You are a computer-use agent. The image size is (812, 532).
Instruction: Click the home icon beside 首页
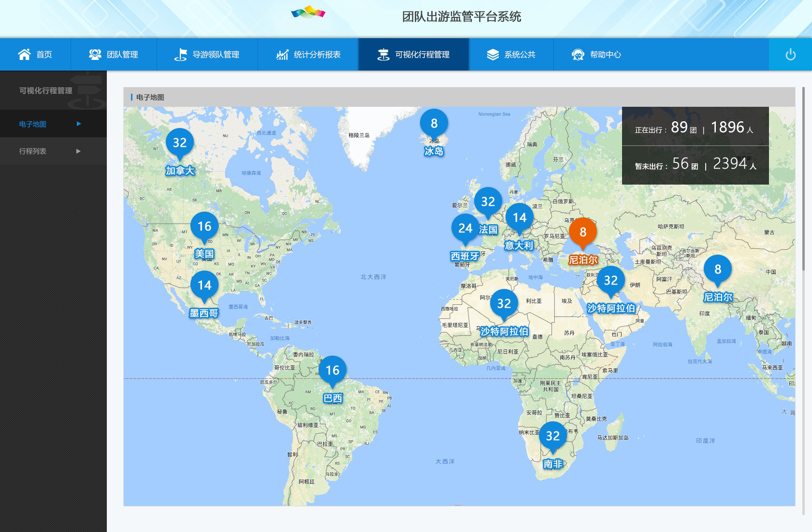pyautogui.click(x=24, y=55)
